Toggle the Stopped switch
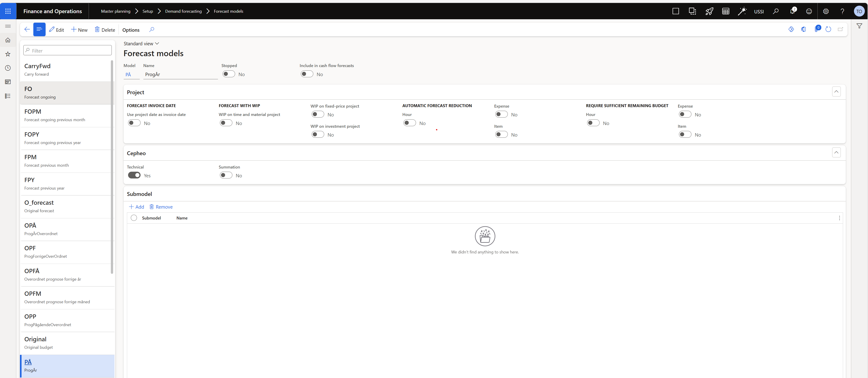The height and width of the screenshot is (378, 868). coord(229,74)
